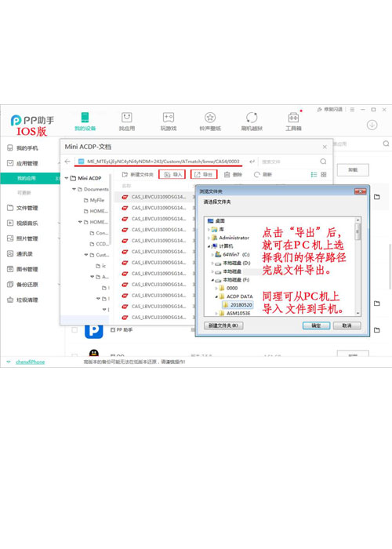Open the 铃声壁纸 star icon
Image resolution: width=392 pixels, height=549 pixels.
click(210, 118)
